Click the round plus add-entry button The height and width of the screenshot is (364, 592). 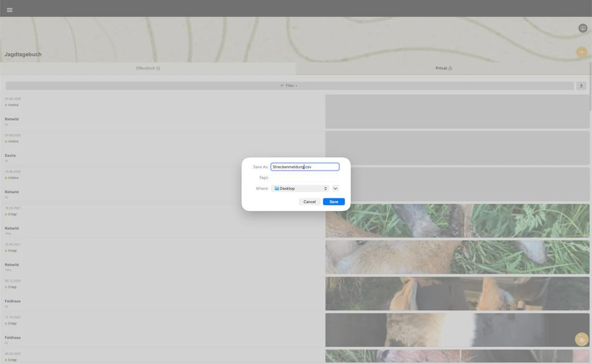(x=581, y=52)
